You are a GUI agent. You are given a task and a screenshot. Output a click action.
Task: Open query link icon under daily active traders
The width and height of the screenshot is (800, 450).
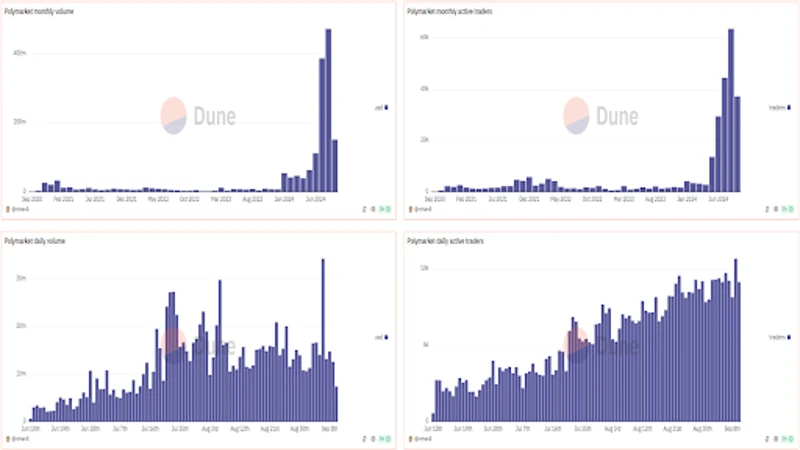click(767, 439)
